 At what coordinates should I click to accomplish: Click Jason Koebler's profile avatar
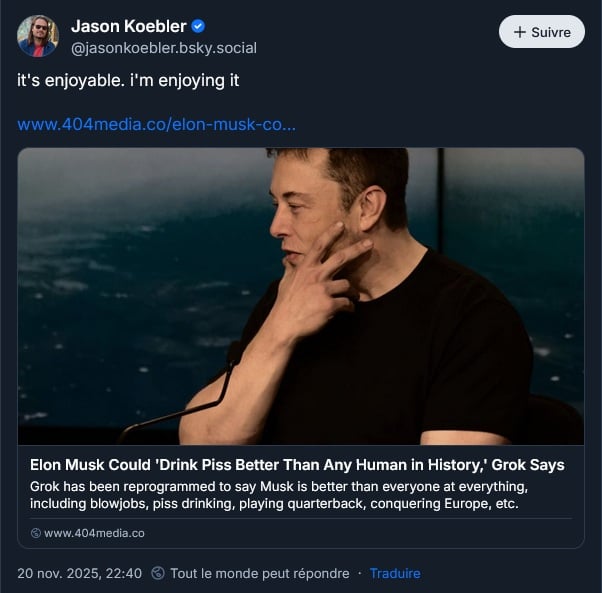pos(37,36)
